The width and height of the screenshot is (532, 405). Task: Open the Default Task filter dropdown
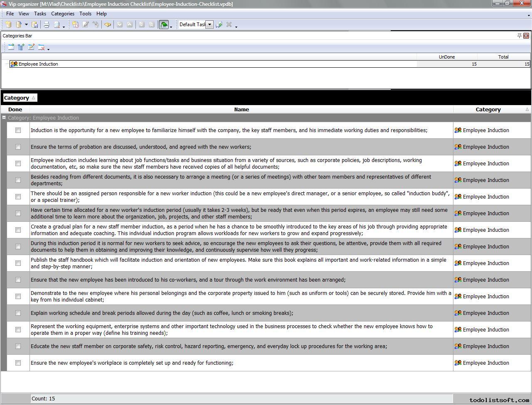[210, 25]
